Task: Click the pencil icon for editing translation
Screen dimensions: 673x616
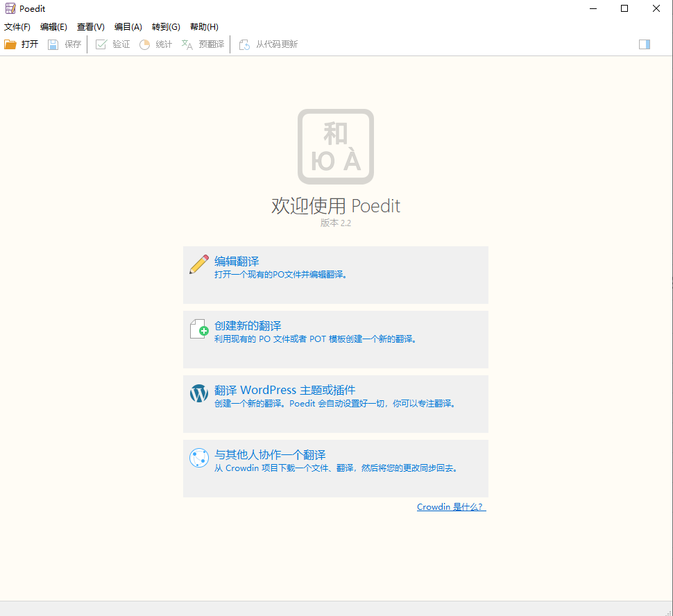Action: coord(199,264)
